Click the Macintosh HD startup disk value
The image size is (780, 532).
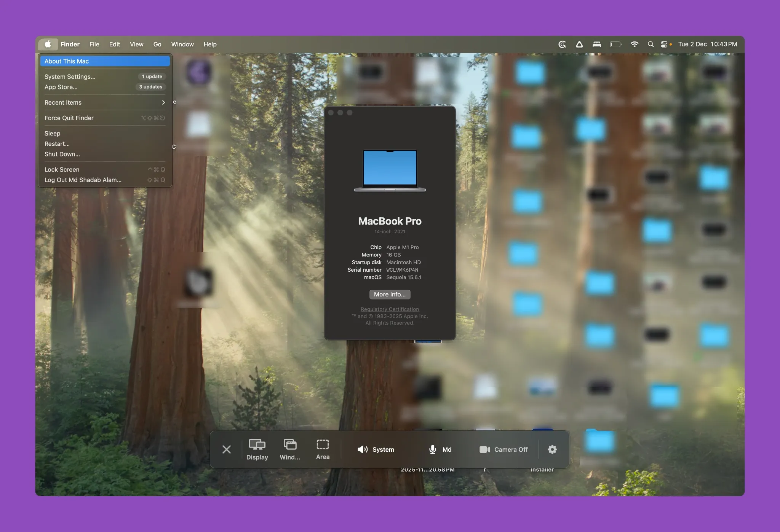404,262
